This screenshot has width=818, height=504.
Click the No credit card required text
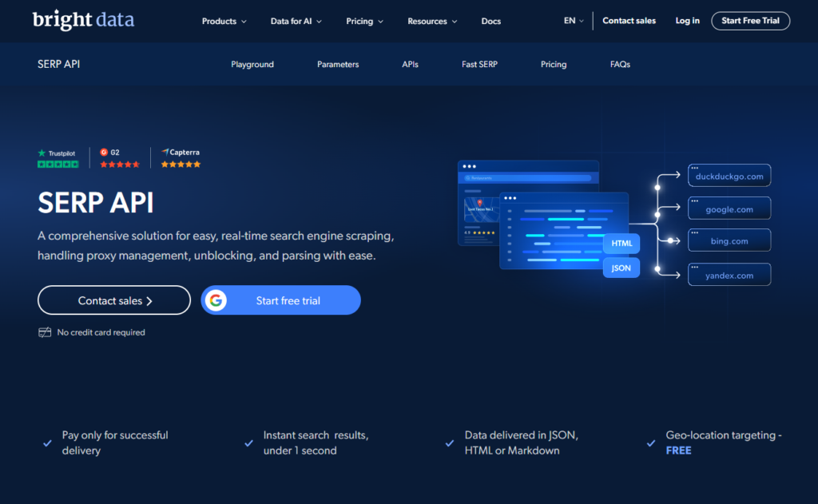101,332
